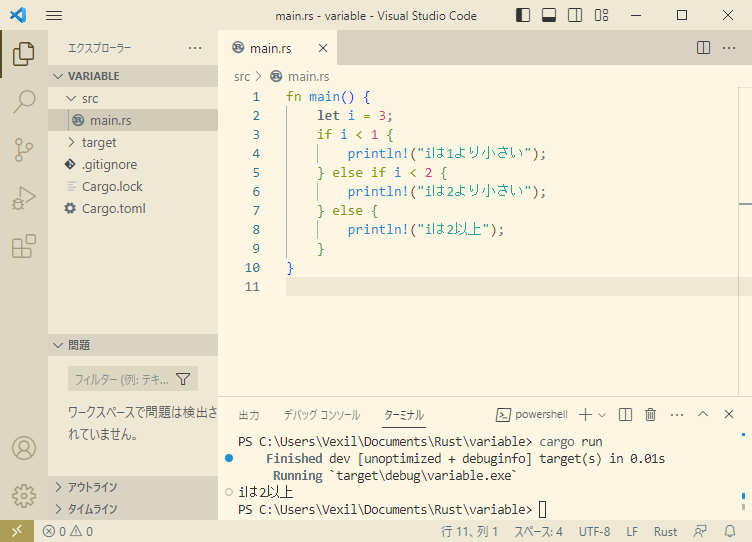Open the Manage gear icon
The image size is (752, 542).
coord(24,496)
